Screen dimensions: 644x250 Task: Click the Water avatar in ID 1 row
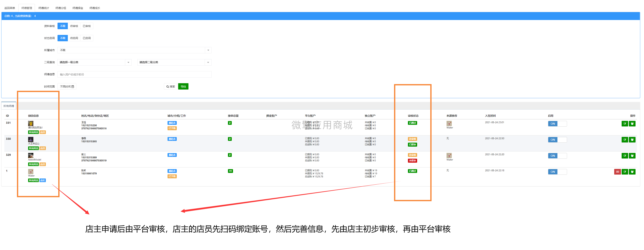(30, 171)
